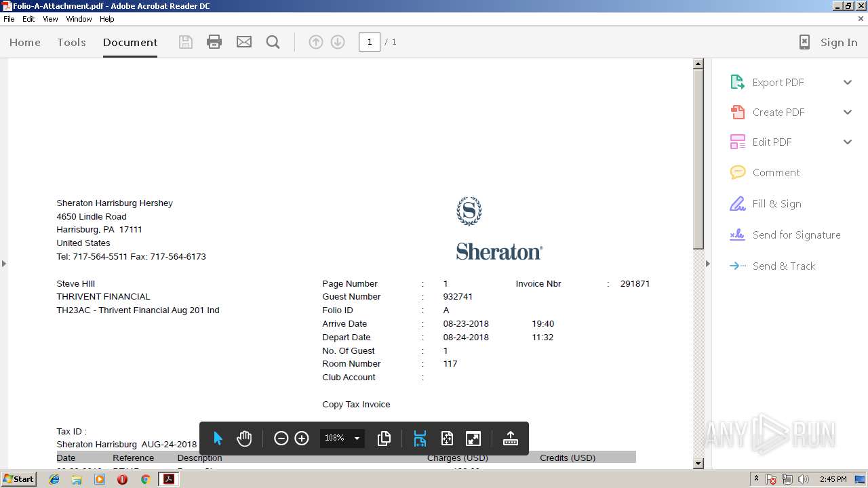This screenshot has height=488, width=868.
Task: Click the Save file icon
Action: 185,42
